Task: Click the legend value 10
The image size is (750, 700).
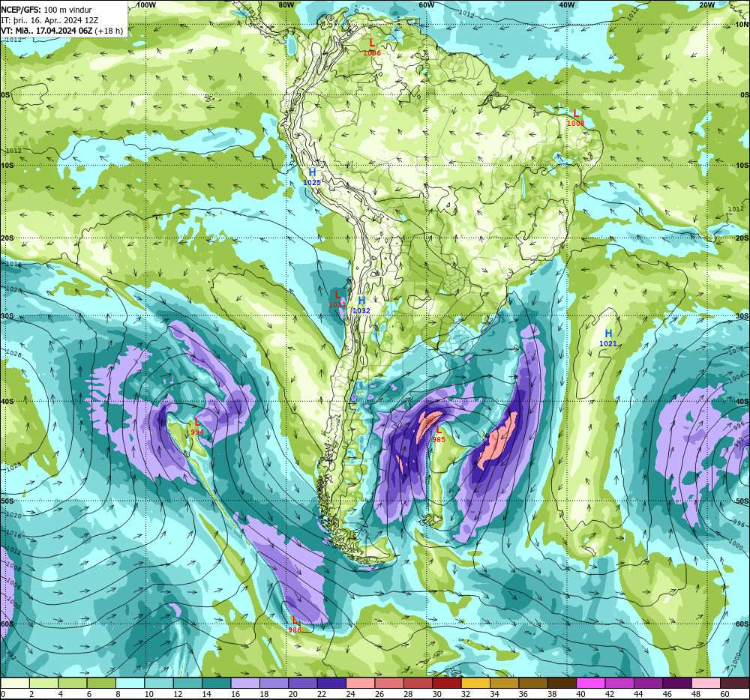Action: [149, 694]
